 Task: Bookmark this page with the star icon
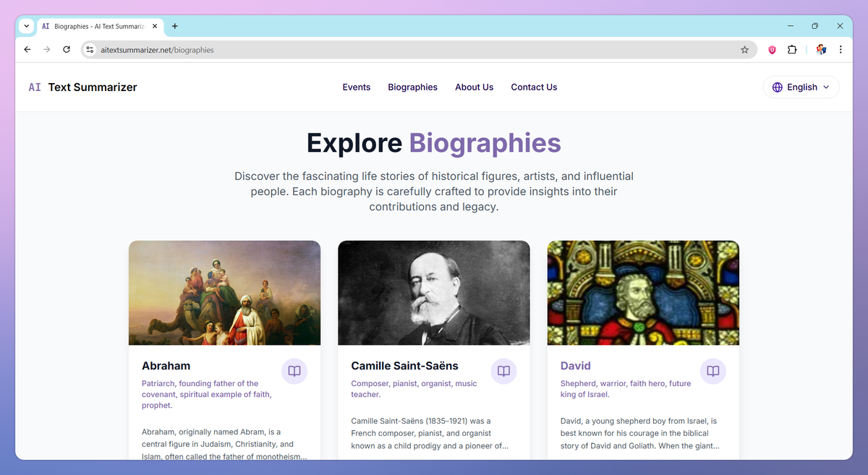point(744,50)
